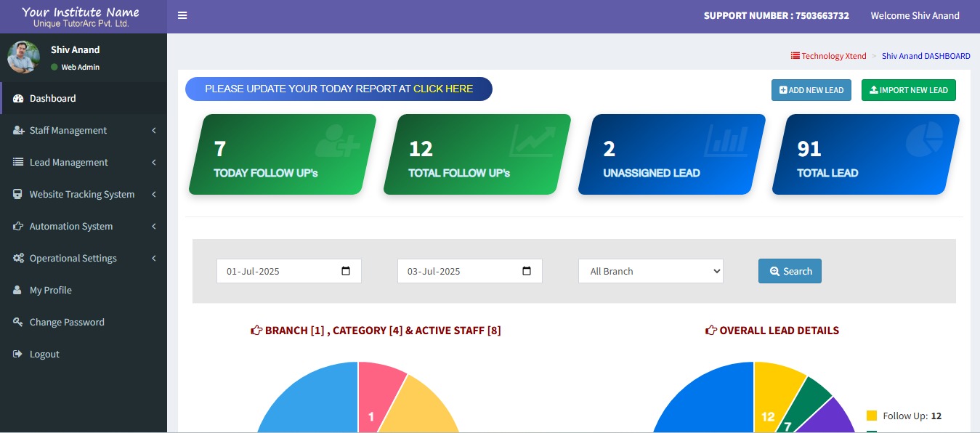Viewport: 980px width, 433px height.
Task: Click Welcome Shiv Anand in header
Action: (x=915, y=15)
